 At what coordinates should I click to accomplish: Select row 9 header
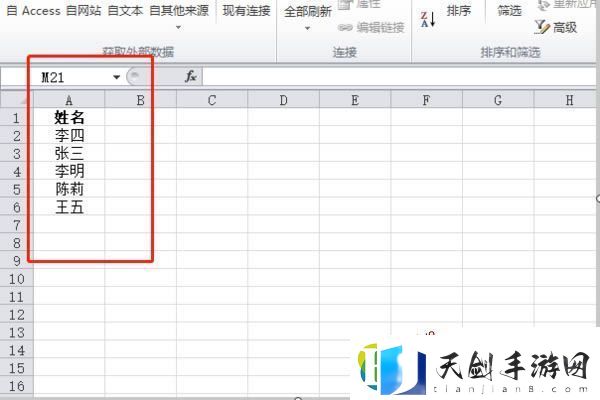pos(16,261)
